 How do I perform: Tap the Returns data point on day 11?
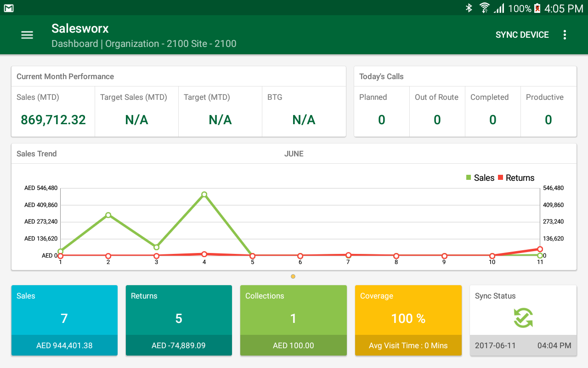(540, 249)
